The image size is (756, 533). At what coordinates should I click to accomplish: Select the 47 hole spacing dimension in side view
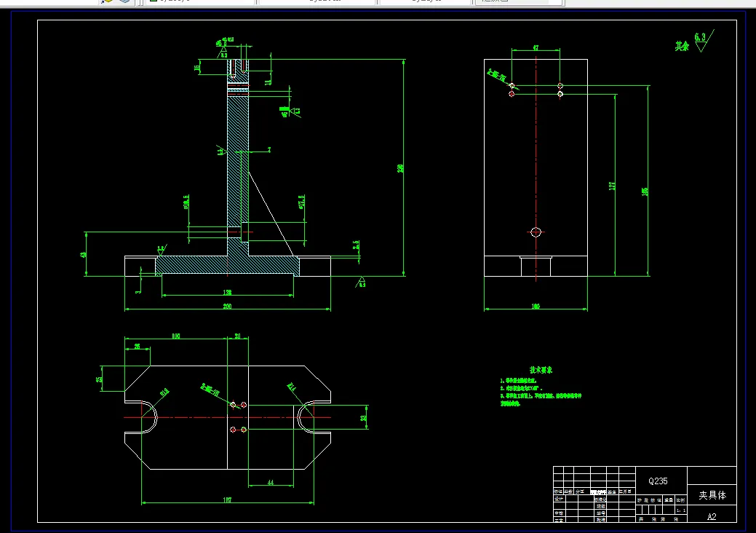(x=536, y=48)
